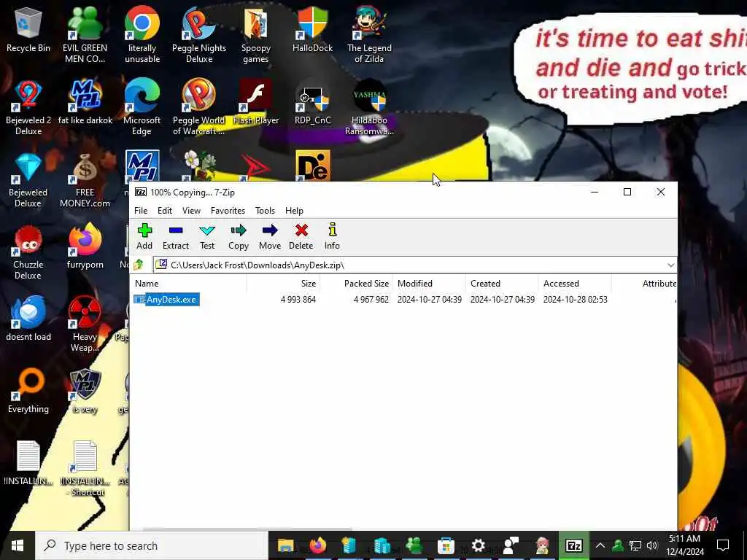The height and width of the screenshot is (560, 747).
Task: Click the Copy toolbar button
Action: pos(239,236)
